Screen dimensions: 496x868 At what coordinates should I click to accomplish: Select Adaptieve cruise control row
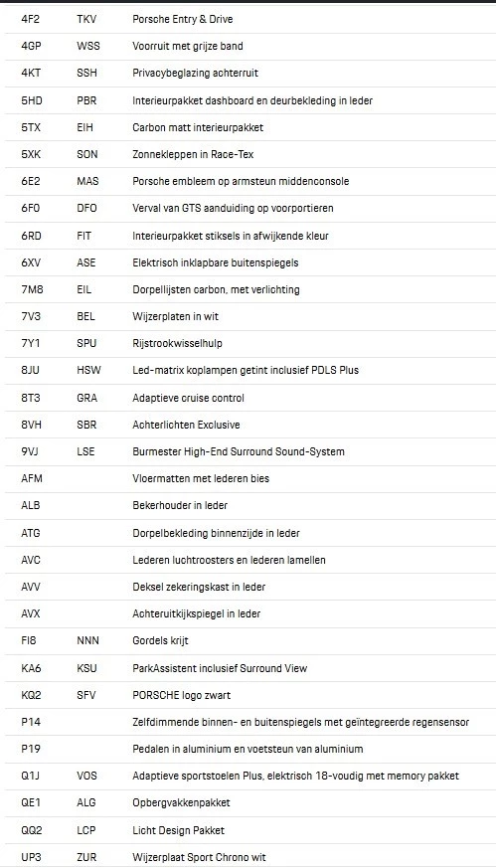(x=250, y=398)
